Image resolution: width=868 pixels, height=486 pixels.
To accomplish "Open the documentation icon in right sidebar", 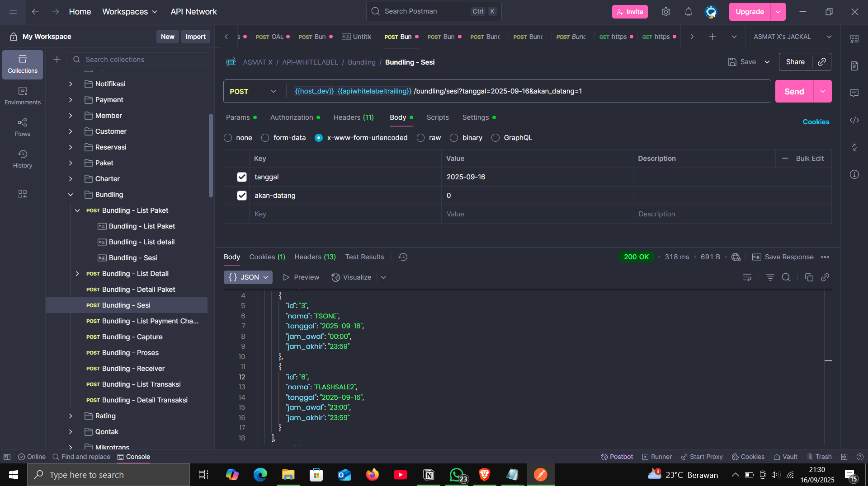I will (854, 66).
